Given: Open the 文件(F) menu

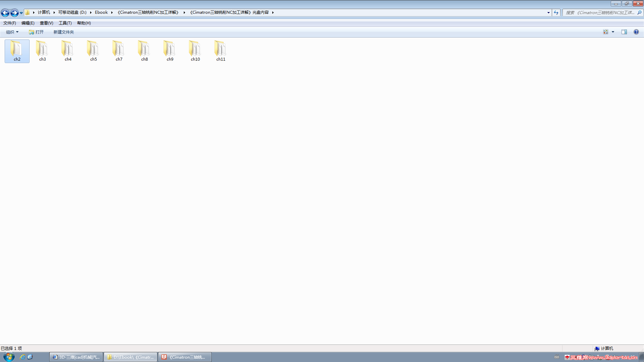Looking at the screenshot, I should tap(10, 23).
